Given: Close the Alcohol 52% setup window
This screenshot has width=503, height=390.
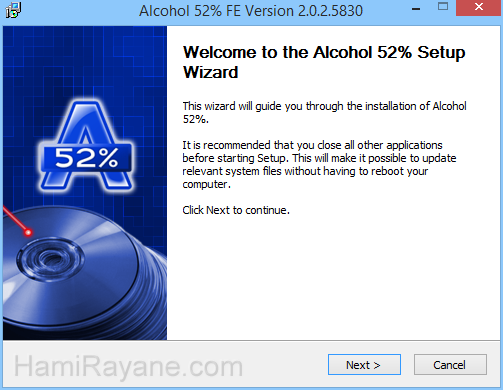Looking at the screenshot, I should tap(479, 7).
